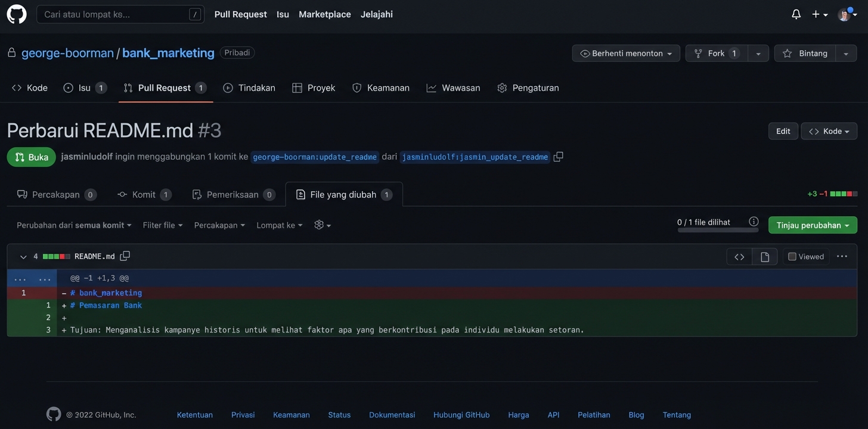Image resolution: width=868 pixels, height=429 pixels.
Task: Open diff settings gear dropdown
Action: [323, 225]
